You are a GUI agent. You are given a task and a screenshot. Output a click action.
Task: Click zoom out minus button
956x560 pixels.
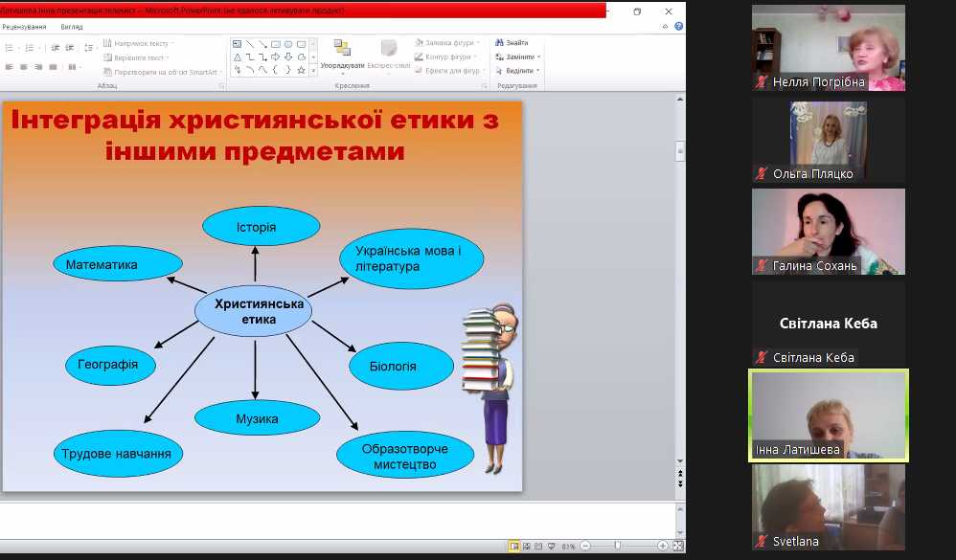[x=585, y=546]
